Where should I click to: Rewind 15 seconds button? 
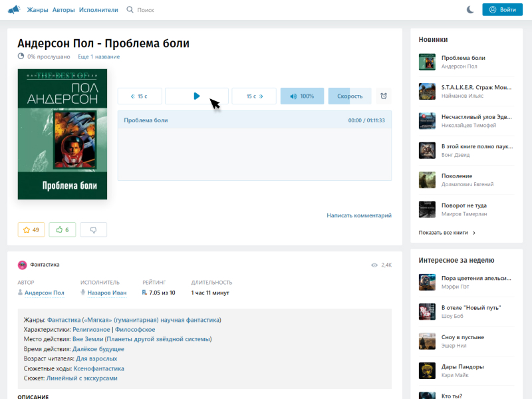pos(140,96)
